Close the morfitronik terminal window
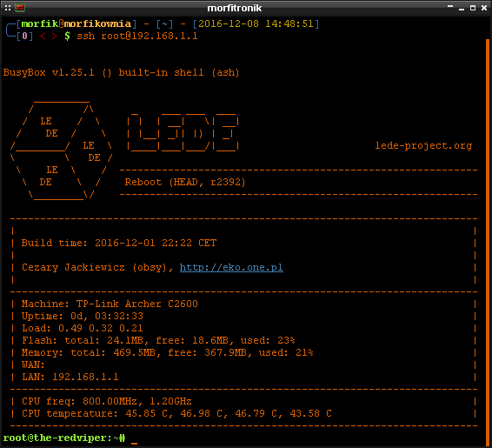 [484, 8]
